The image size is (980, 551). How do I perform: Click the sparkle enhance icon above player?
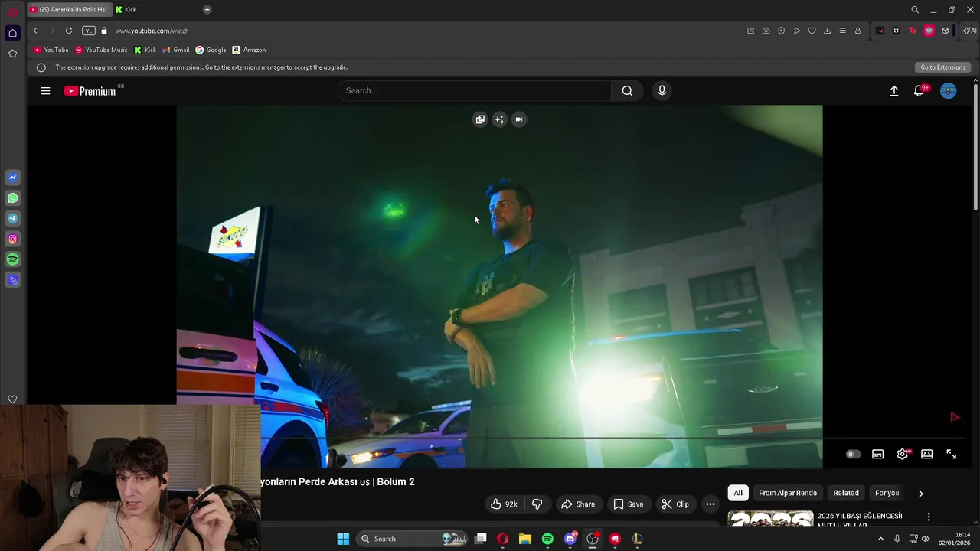pyautogui.click(x=499, y=119)
